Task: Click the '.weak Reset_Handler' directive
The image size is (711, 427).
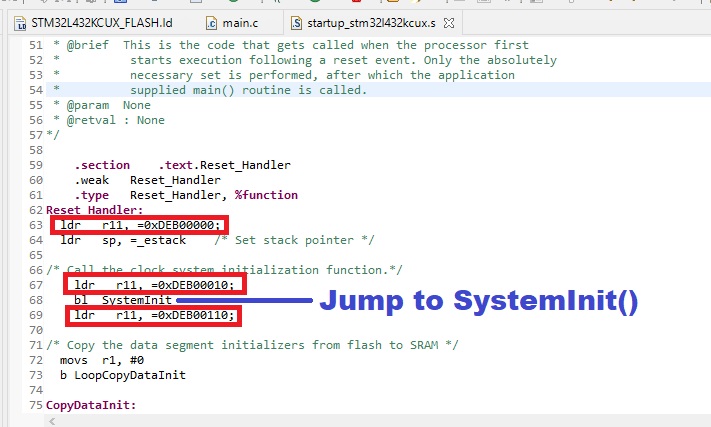Action: (147, 180)
